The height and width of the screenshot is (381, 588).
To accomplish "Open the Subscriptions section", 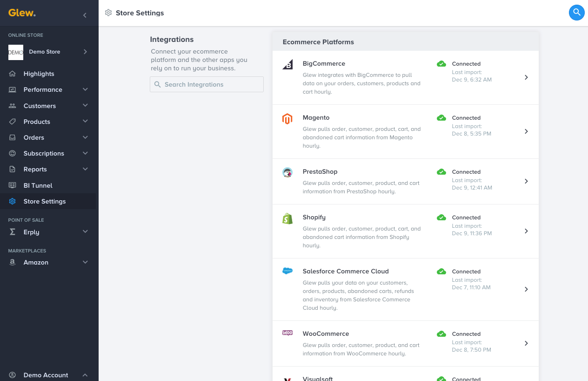I will tap(44, 153).
